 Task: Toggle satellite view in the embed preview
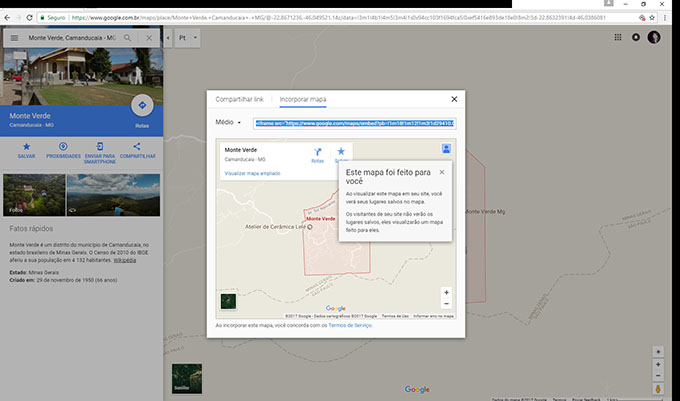(x=229, y=301)
